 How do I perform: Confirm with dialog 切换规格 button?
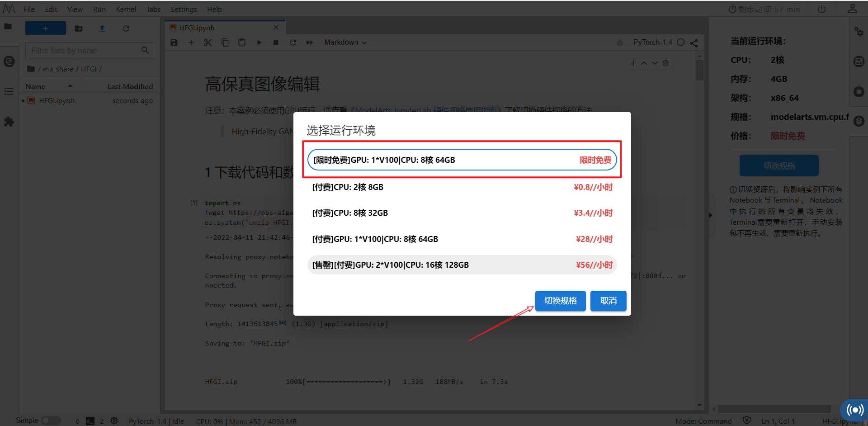pos(561,301)
